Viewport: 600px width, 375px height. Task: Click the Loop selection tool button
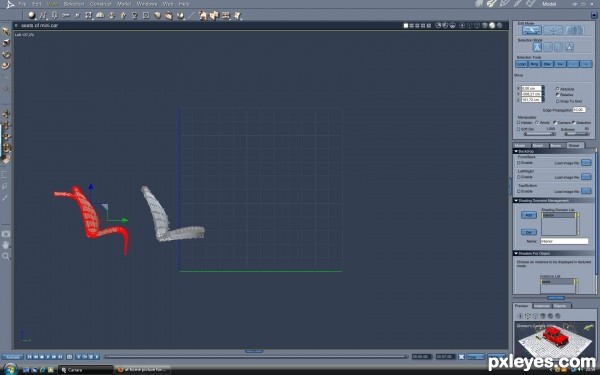tap(522, 64)
